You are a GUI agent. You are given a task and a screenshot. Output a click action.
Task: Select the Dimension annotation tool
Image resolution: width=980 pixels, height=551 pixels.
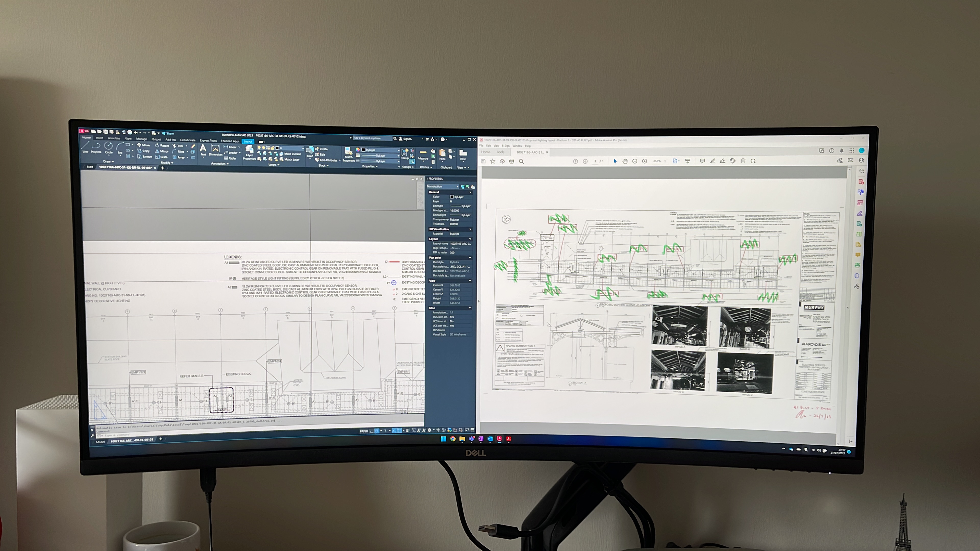tap(215, 149)
